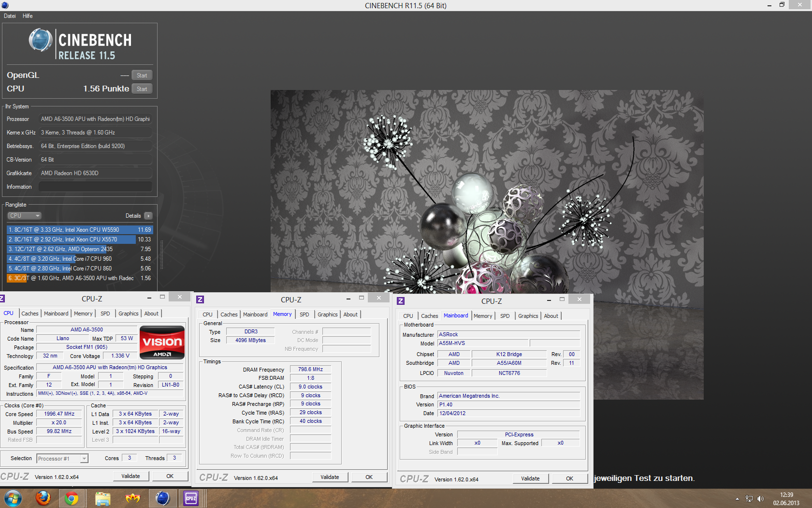Screen dimensions: 812x508
Task: Minimize the right CPU-Z window
Action: click(549, 300)
